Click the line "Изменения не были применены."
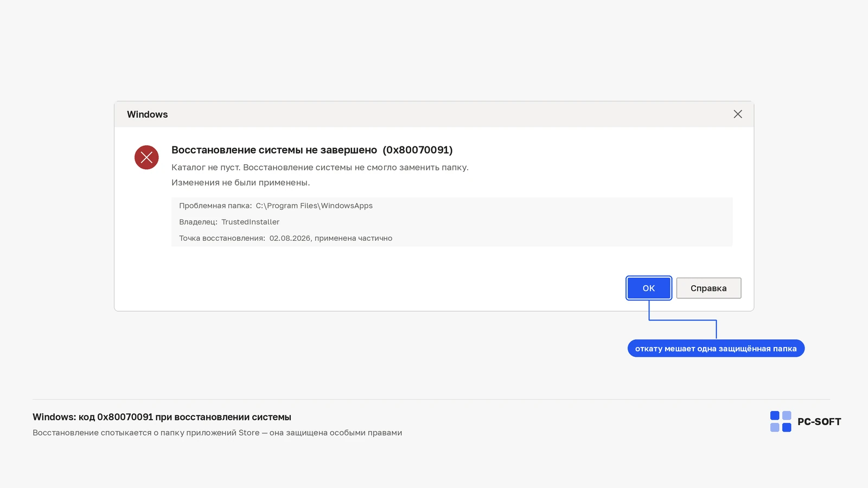Screen dimensions: 868x488 click(x=241, y=182)
